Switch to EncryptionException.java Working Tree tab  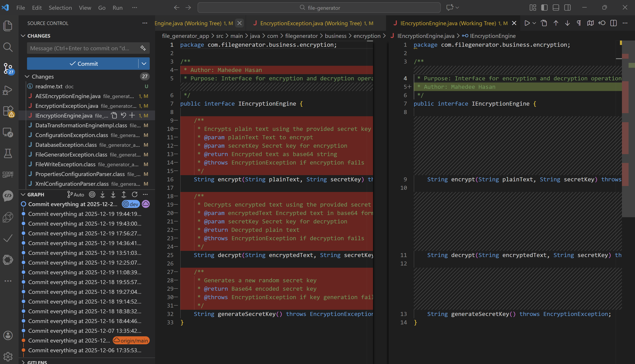point(311,23)
